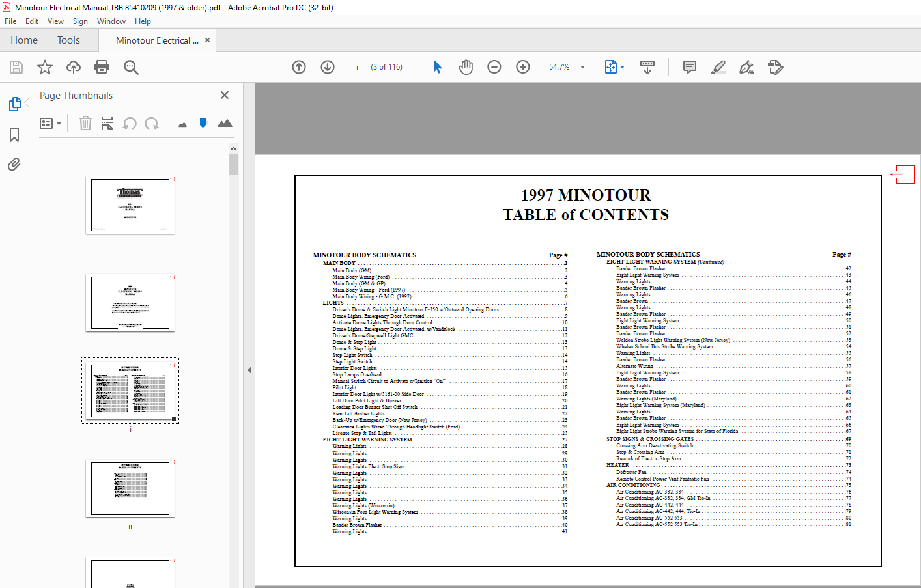Delete selected page trash icon

click(x=85, y=123)
